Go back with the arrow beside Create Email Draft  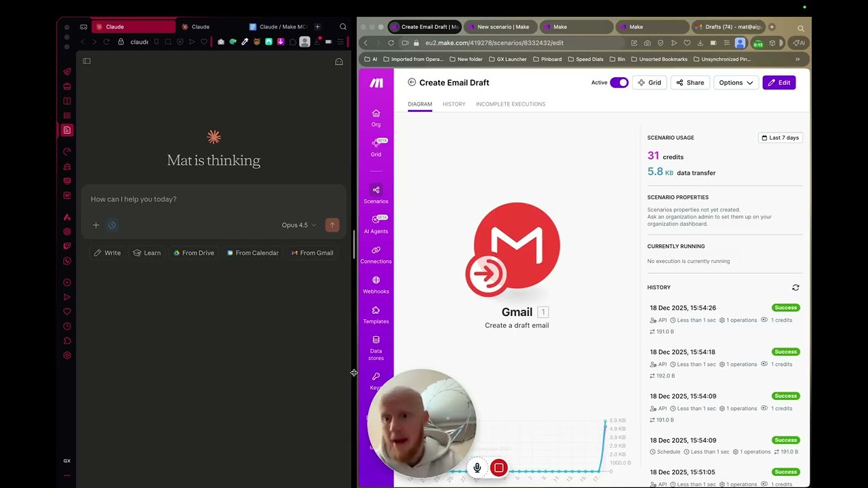412,82
